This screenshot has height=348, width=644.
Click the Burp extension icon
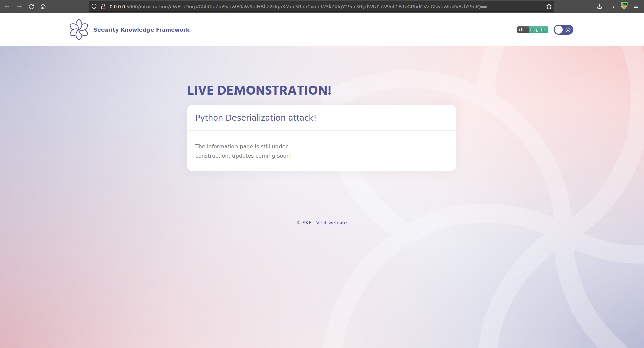pos(624,6)
